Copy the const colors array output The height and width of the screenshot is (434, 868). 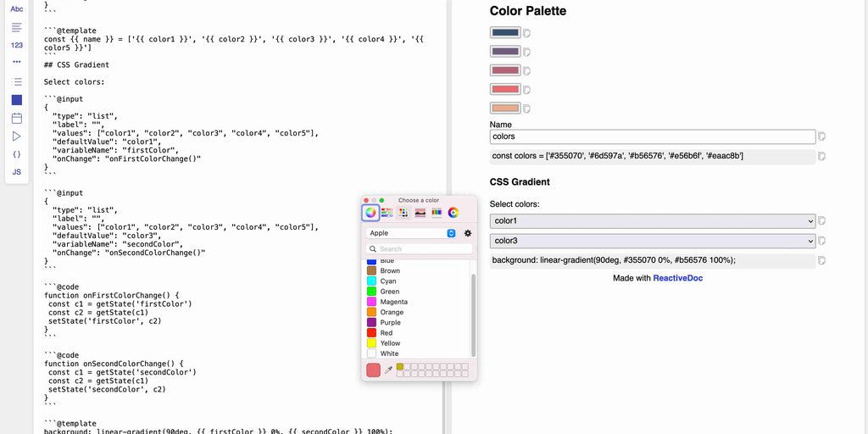tap(822, 157)
